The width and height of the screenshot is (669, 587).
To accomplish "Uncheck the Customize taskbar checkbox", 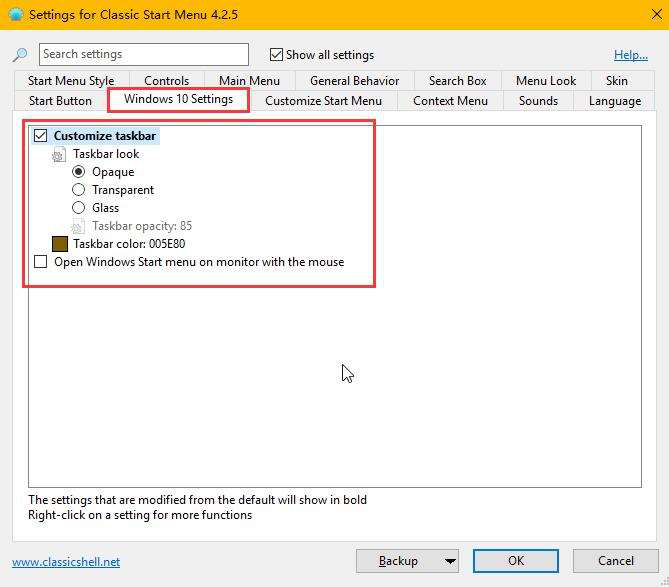I will 41,136.
